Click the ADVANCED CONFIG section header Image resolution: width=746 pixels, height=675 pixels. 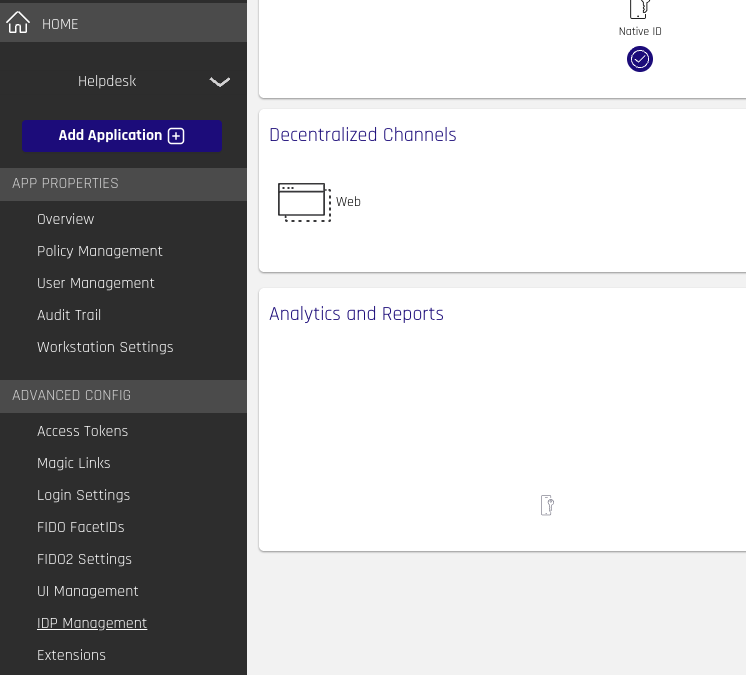click(123, 396)
